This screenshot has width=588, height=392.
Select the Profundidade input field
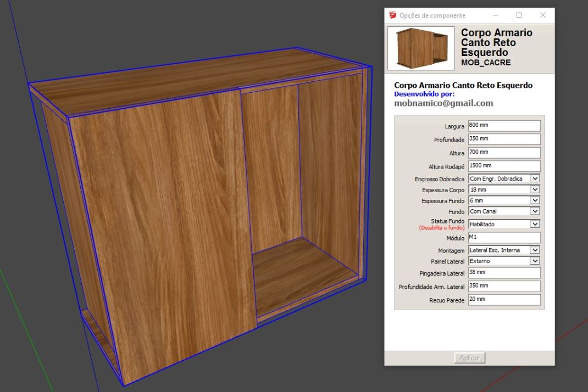[504, 139]
